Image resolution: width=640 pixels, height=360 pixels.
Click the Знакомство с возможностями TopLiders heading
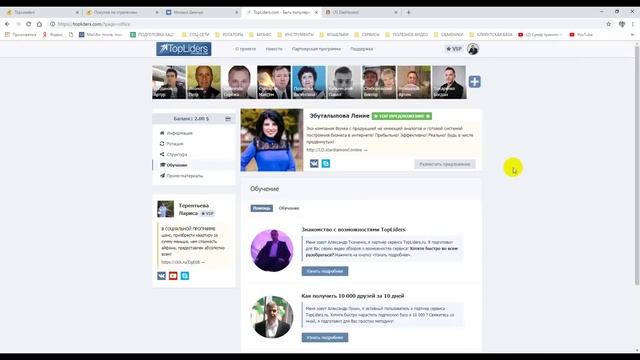click(353, 229)
